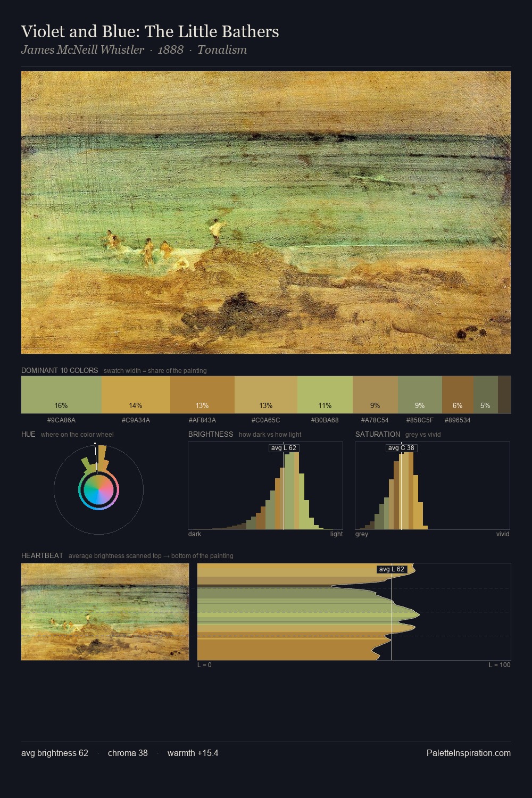Select the second 13% tan swatch
This screenshot has height=798, width=532.
[266, 395]
